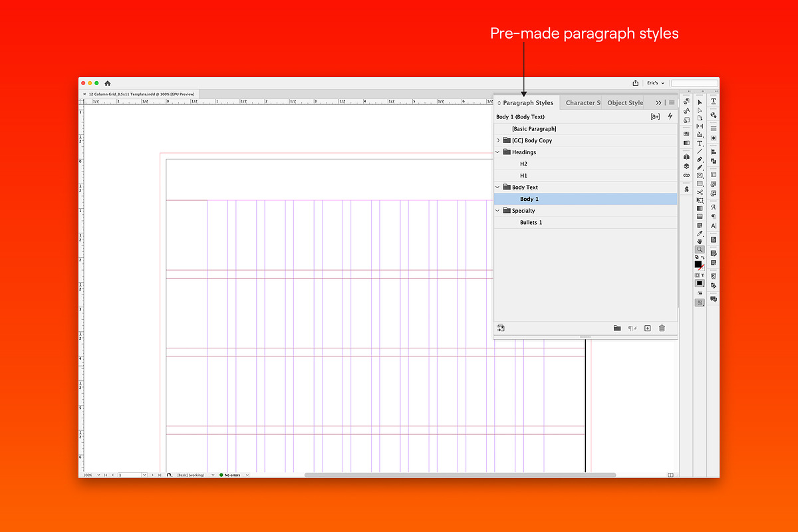Select the Line tool
The image size is (798, 532).
[x=700, y=151]
